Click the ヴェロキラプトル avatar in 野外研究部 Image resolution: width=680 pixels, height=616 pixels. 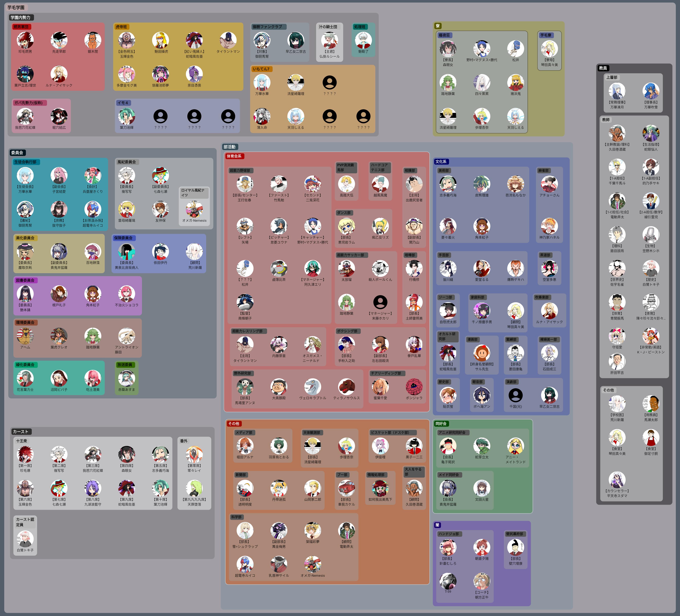tap(313, 387)
